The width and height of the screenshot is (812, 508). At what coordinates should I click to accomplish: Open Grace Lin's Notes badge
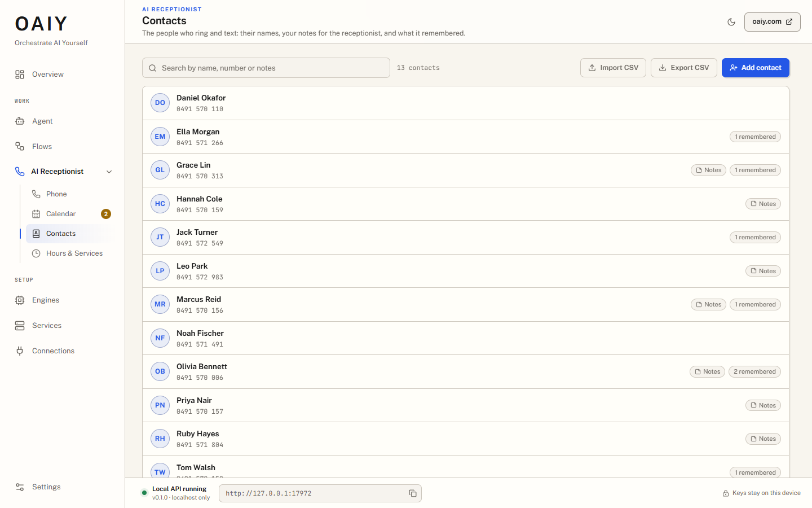708,170
